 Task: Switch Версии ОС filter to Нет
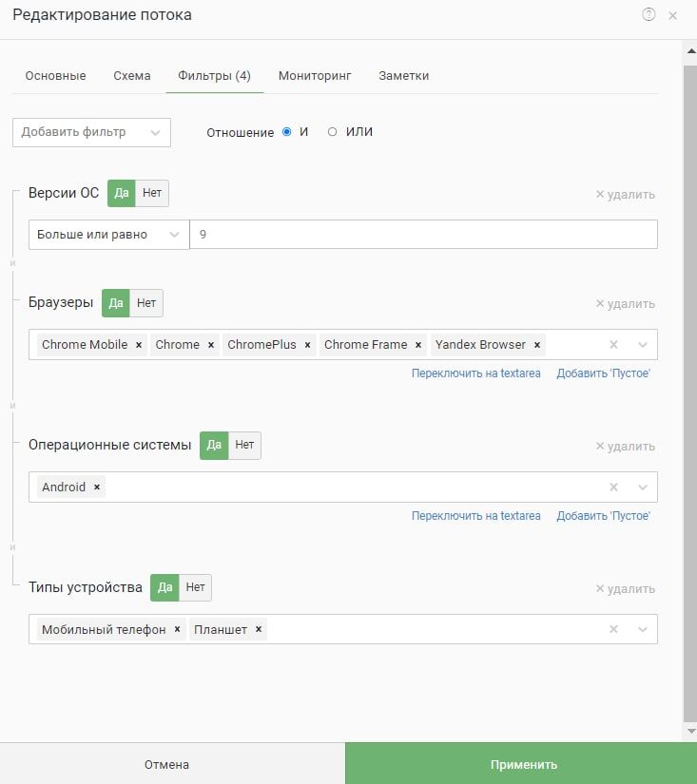pyautogui.click(x=152, y=193)
